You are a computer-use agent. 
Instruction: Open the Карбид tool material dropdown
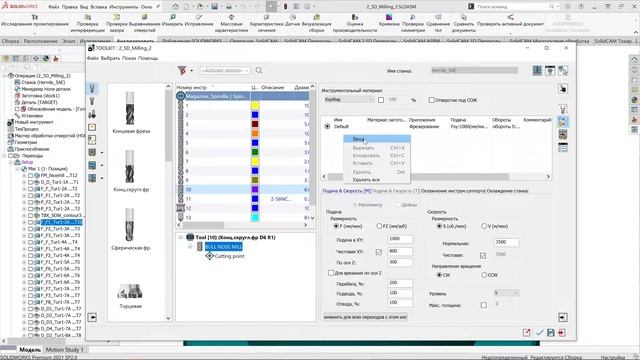point(349,100)
